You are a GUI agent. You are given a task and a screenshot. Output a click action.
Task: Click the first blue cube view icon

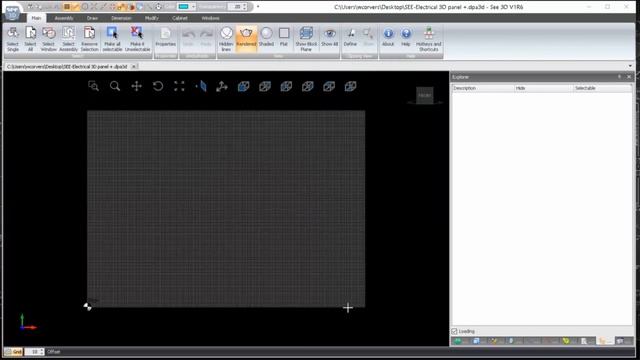click(244, 86)
